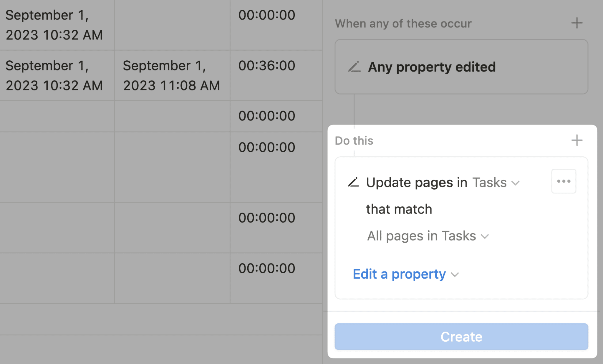The width and height of the screenshot is (603, 364).
Task: Click the topmost 00:00:00 duration cell
Action: [266, 15]
